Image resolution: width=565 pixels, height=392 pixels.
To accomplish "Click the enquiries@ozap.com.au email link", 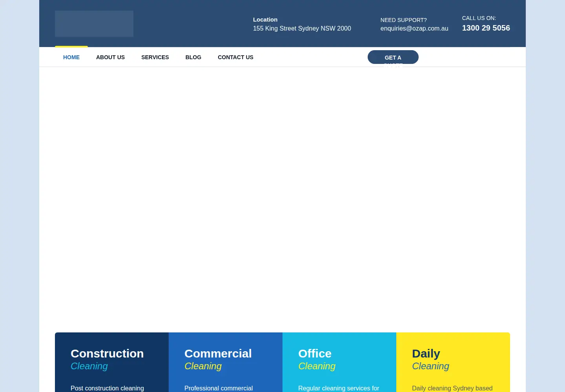I will pyautogui.click(x=414, y=29).
